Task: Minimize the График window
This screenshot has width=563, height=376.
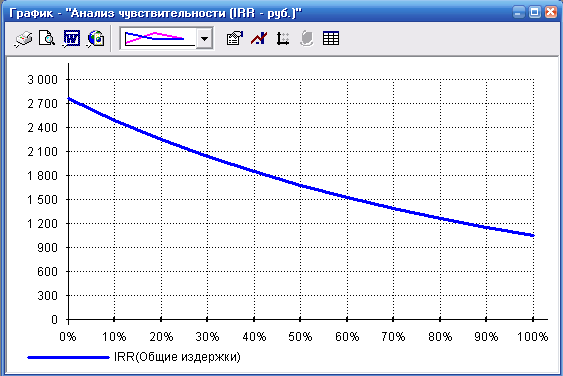Action: [518, 13]
